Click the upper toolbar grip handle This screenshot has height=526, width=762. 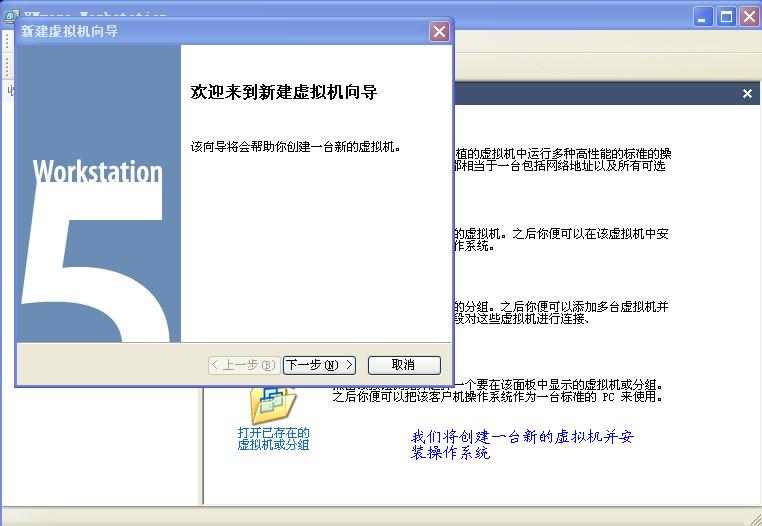click(7, 41)
